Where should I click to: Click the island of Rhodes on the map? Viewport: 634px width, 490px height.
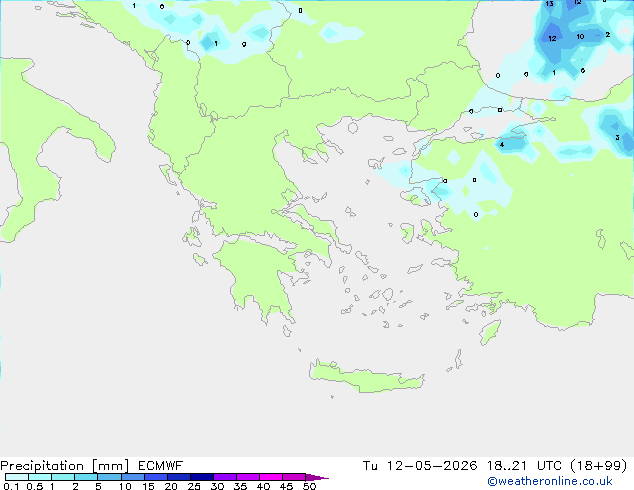pyautogui.click(x=490, y=332)
